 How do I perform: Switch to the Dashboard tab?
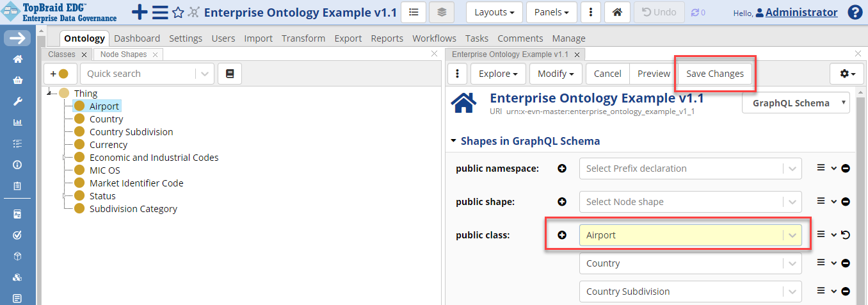coord(137,38)
